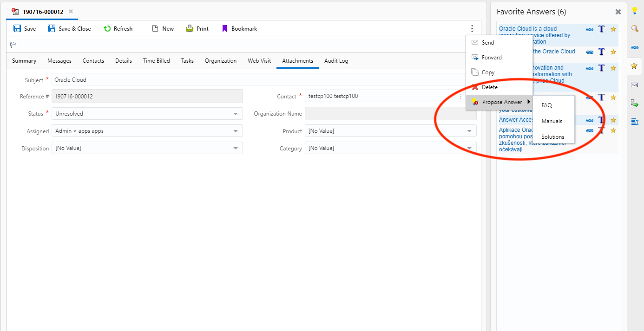Insert text for 'the Oracle Cloud' answer row
The height and width of the screenshot is (331, 644).
click(601, 52)
